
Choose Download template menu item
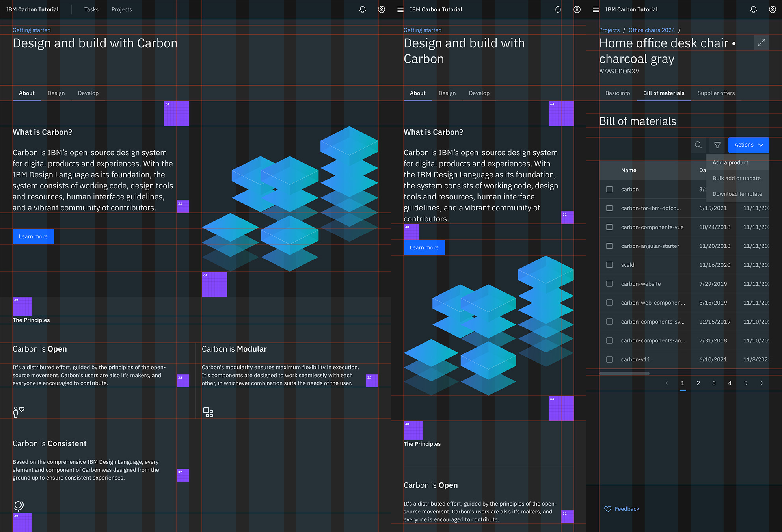coord(738,194)
